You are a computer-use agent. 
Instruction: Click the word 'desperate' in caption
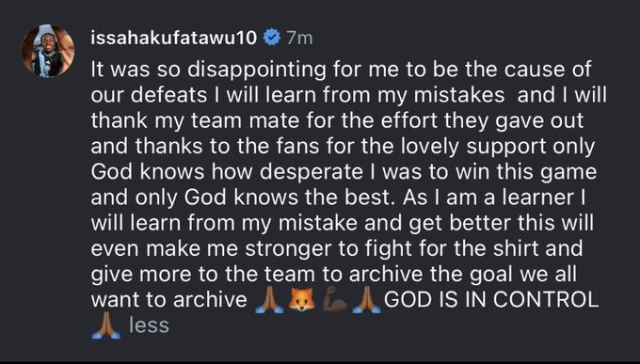tap(311, 173)
